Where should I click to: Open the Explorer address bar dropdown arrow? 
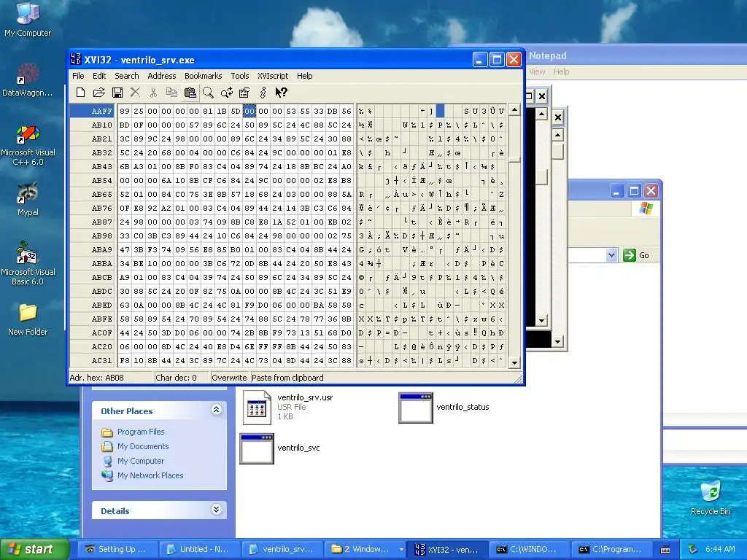[x=611, y=255]
